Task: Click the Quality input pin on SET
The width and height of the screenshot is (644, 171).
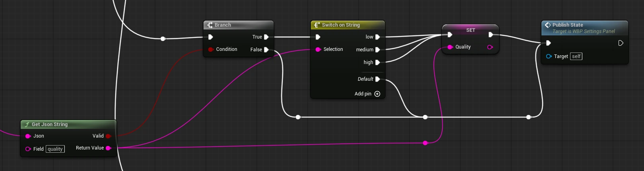Action: click(450, 47)
